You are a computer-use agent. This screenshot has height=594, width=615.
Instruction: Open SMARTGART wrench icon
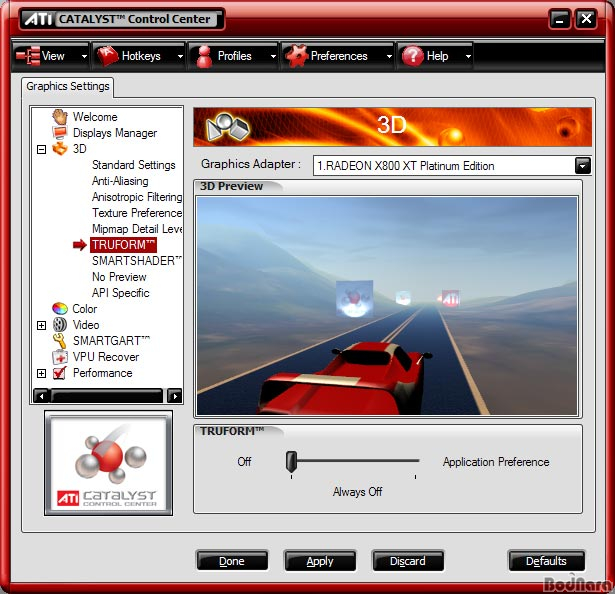[x=60, y=341]
